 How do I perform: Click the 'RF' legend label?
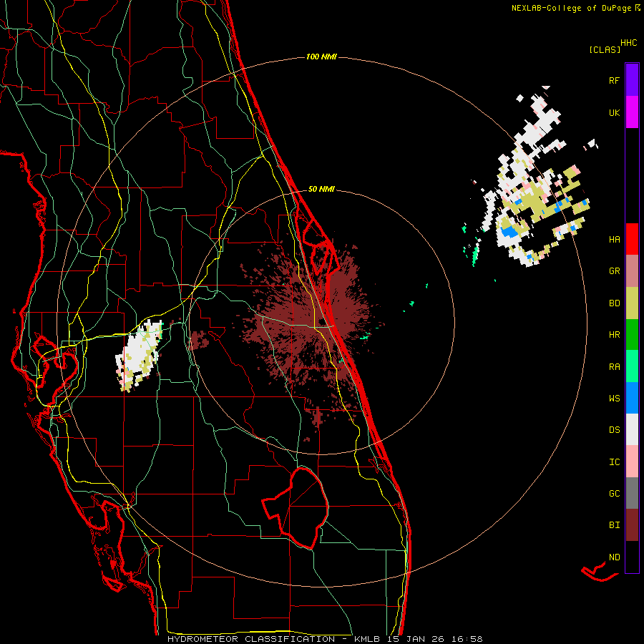coord(614,80)
